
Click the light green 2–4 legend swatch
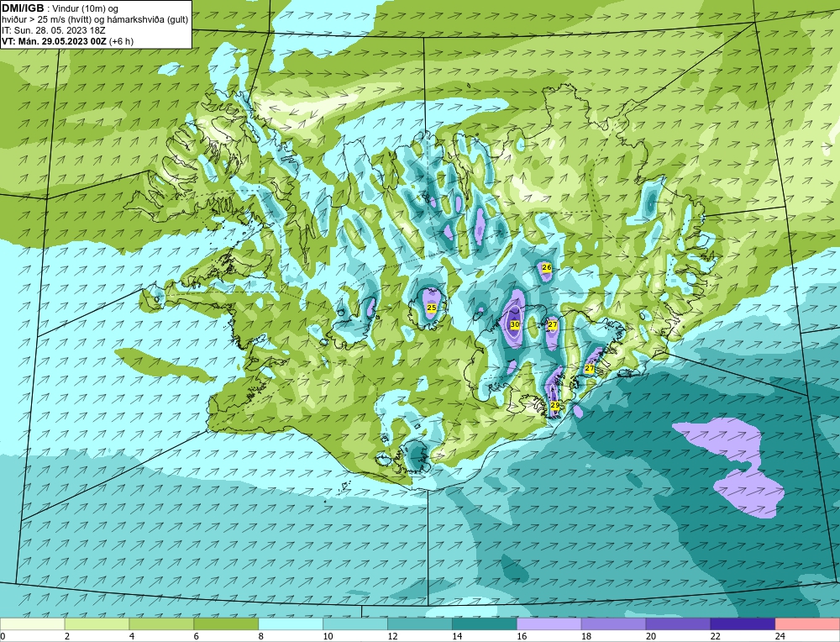[97, 624]
